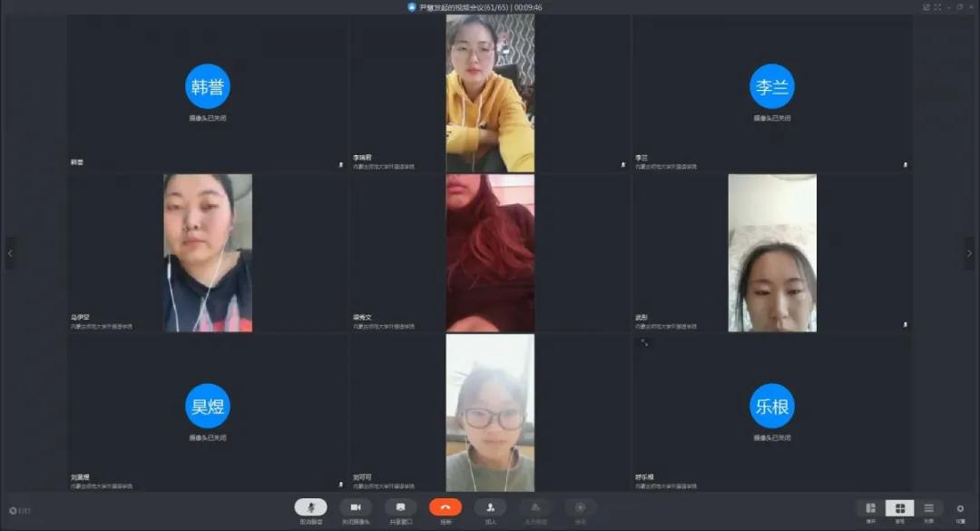Click the mic status icon on 李兰's tile
This screenshot has height=531, width=980.
click(x=906, y=165)
